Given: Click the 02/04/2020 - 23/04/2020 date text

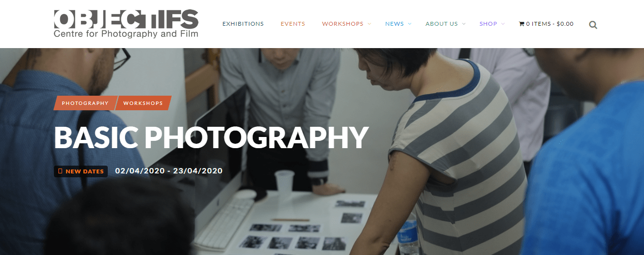Looking at the screenshot, I should click(169, 171).
